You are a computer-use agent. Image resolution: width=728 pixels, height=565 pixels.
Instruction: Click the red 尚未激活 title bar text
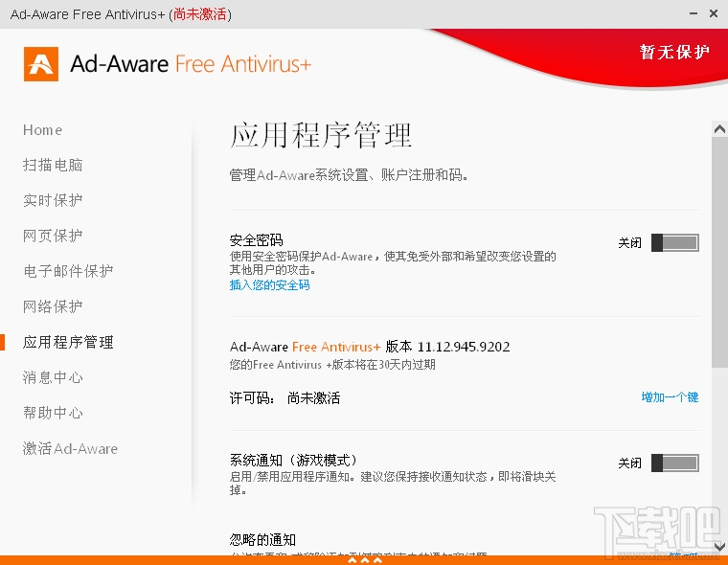coord(200,14)
